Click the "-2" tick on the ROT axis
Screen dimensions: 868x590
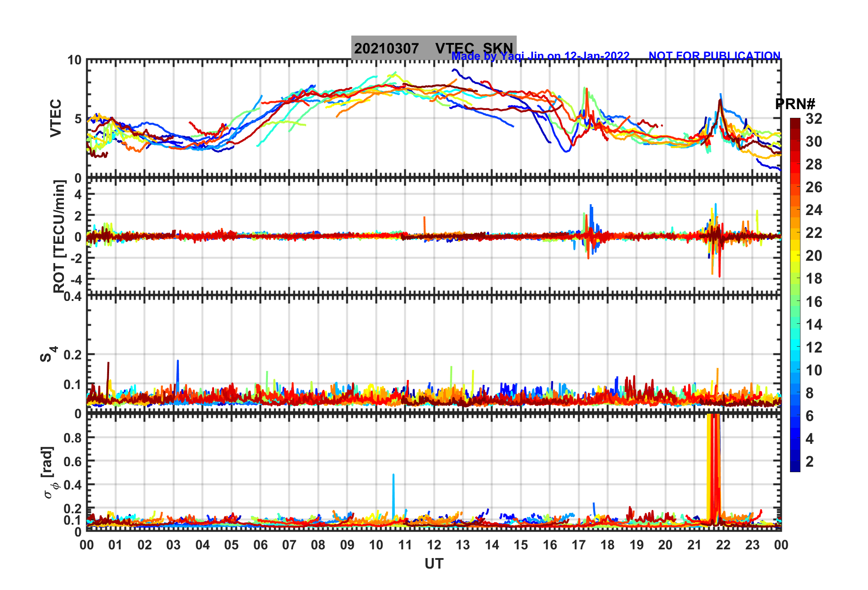(x=76, y=258)
